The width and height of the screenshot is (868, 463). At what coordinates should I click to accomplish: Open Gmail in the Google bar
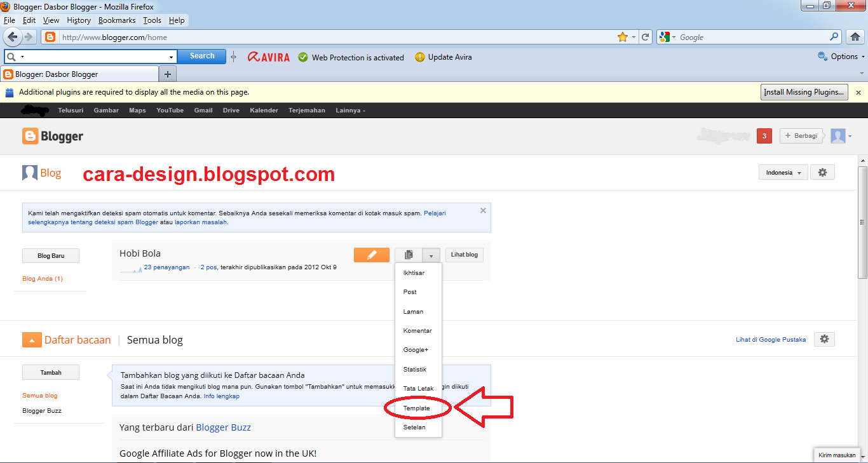[203, 111]
